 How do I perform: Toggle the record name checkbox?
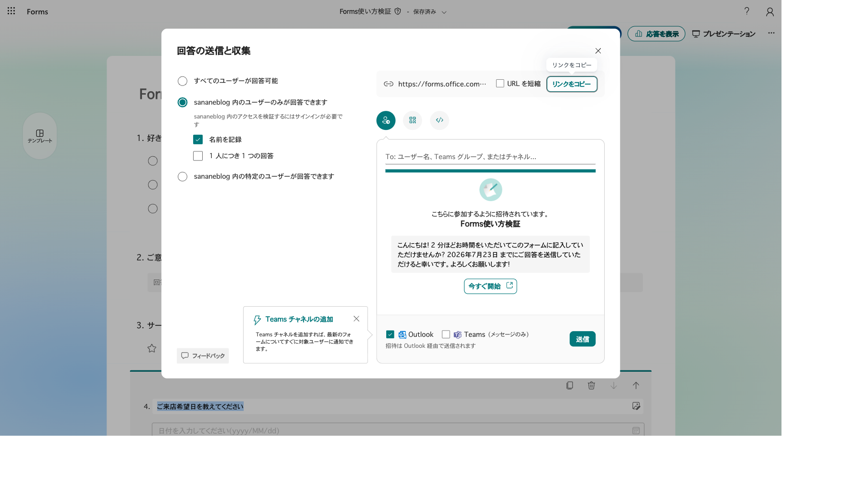(x=198, y=140)
